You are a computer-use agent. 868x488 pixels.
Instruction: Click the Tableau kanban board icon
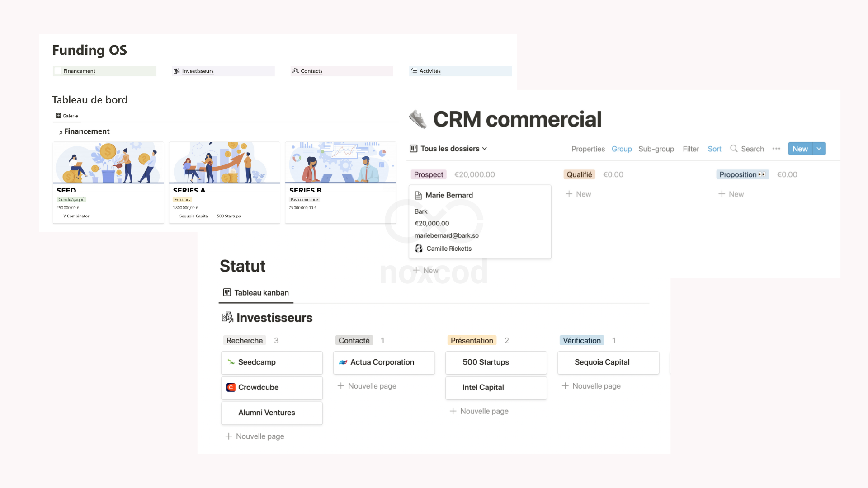click(228, 292)
